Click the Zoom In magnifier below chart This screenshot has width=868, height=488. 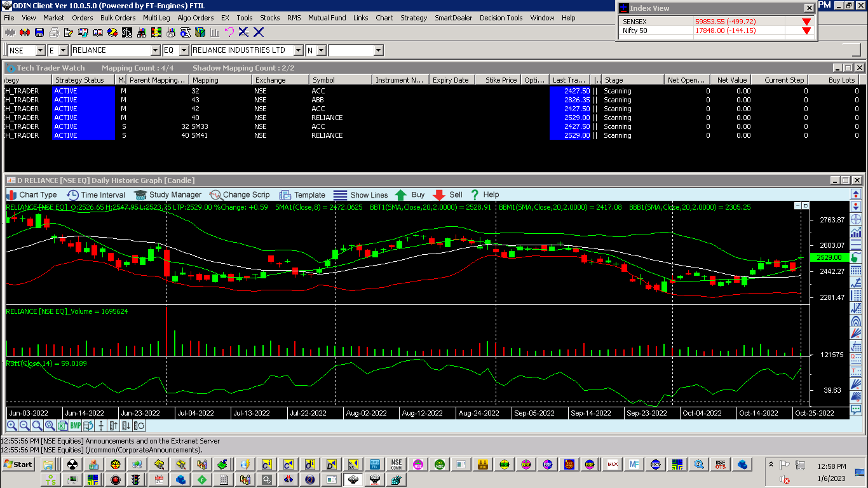click(12, 426)
